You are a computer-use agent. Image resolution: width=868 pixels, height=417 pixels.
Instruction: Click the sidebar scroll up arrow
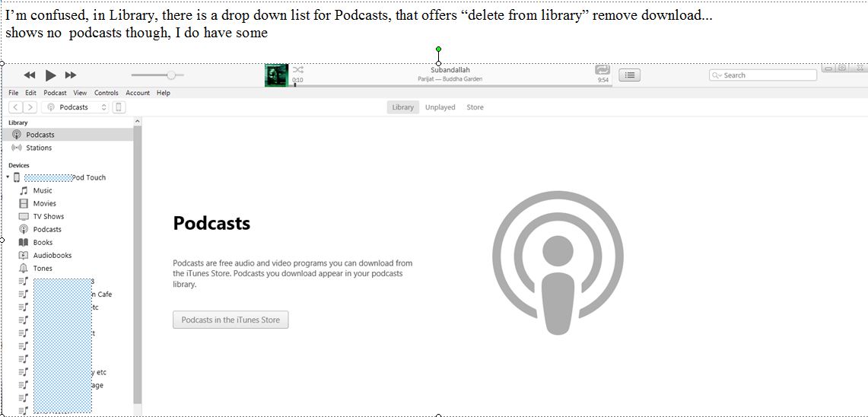coord(137,121)
